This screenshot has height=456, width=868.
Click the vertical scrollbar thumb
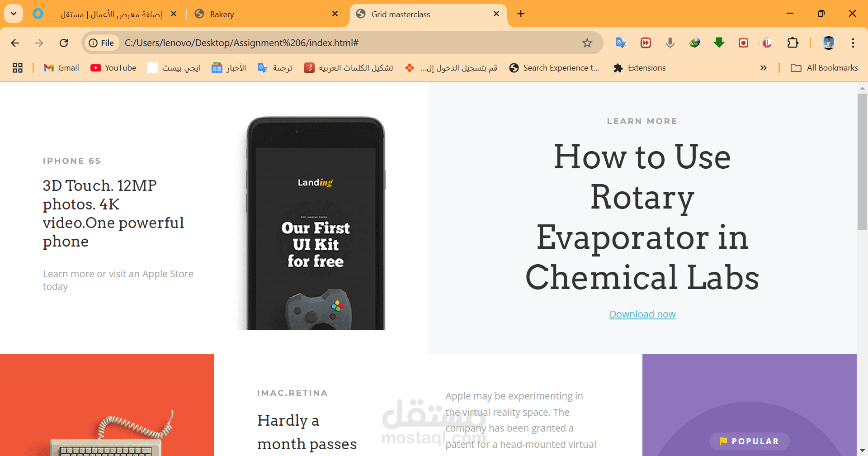(862, 162)
